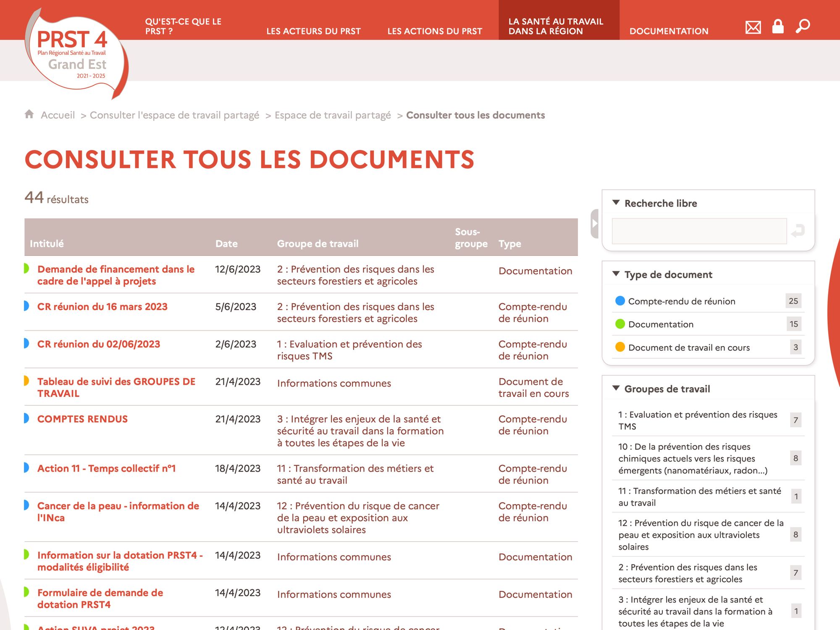Click the side panel collapse arrow tab

click(x=594, y=224)
